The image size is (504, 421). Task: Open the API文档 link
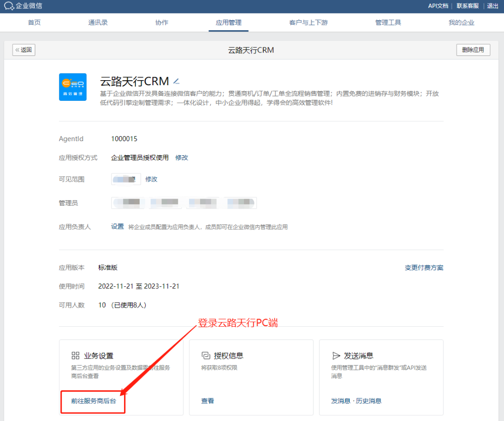(438, 6)
